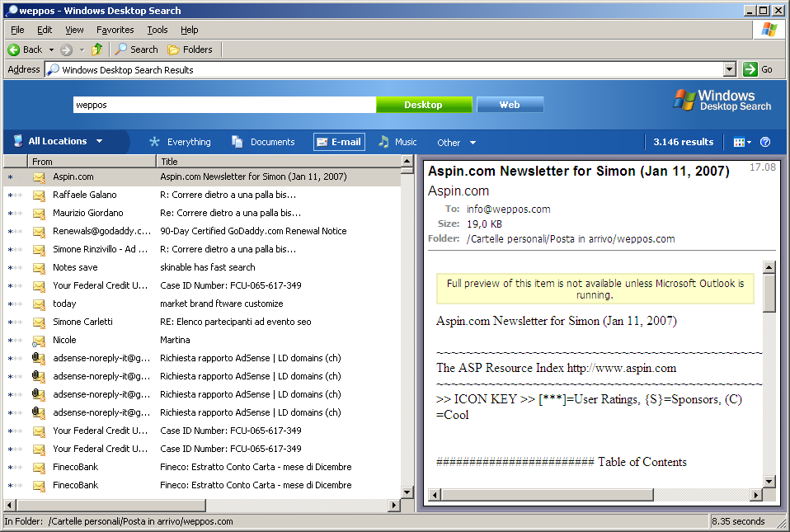Click the 3.146 results count

[x=683, y=142]
